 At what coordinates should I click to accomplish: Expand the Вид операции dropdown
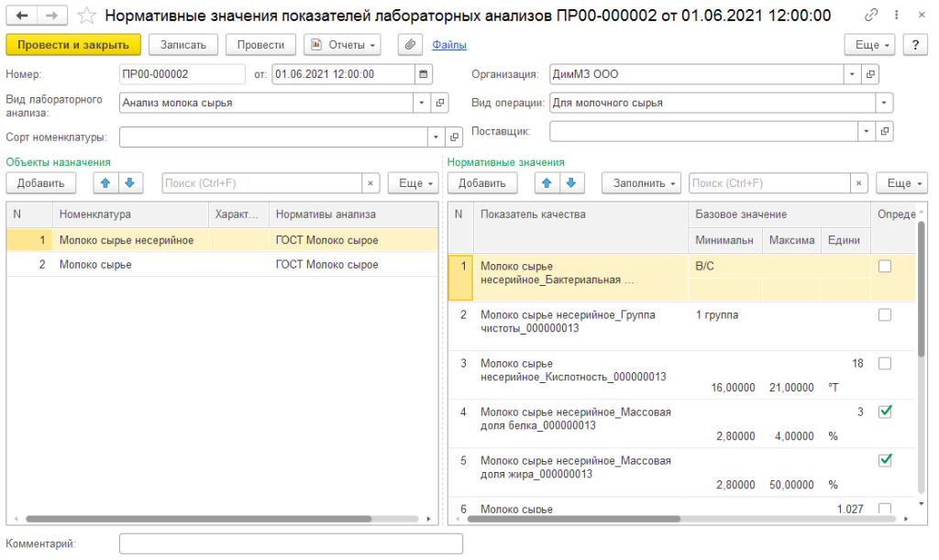[x=883, y=103]
